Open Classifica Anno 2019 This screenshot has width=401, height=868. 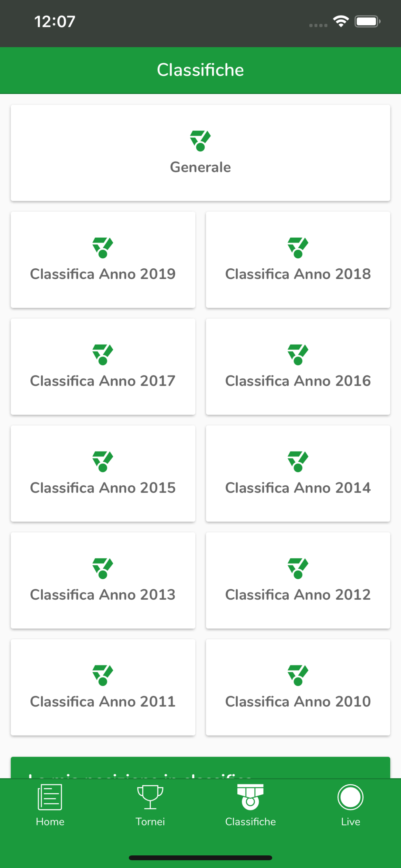coord(103,259)
